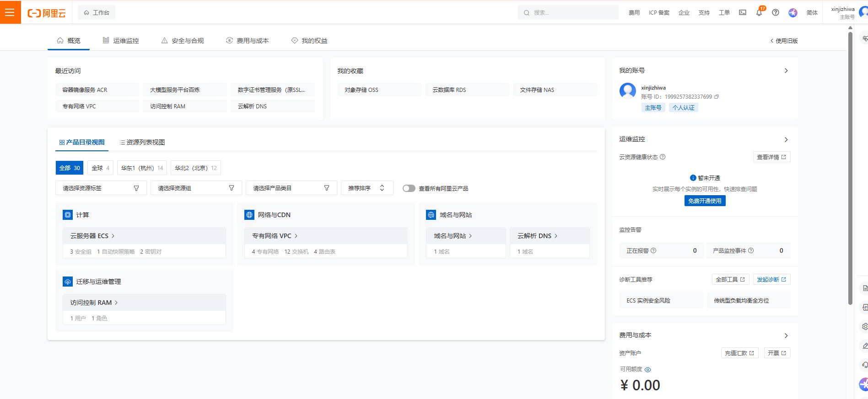Switch to the 费用与成本 top tab
868x399 pixels.
[x=248, y=41]
